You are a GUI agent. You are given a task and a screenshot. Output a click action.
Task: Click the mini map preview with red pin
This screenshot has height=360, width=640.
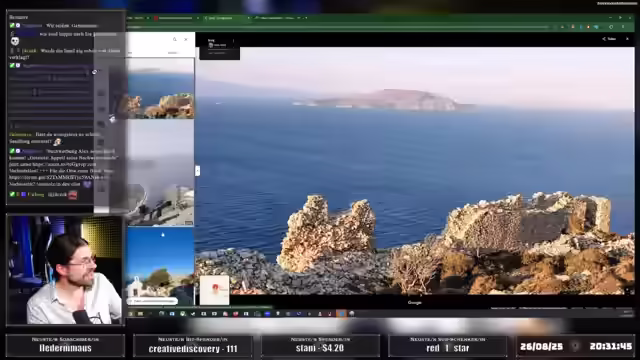[x=215, y=290]
